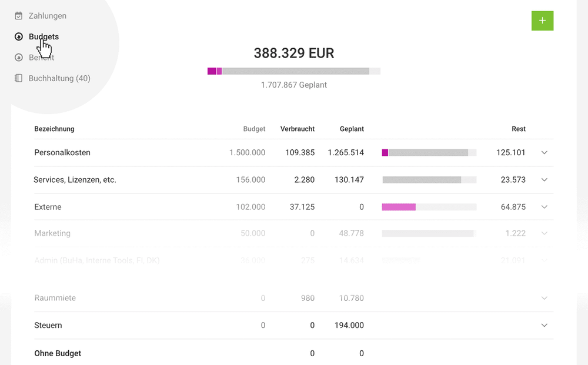Add a new budget with green plus
This screenshot has height=365, width=588.
pyautogui.click(x=542, y=21)
